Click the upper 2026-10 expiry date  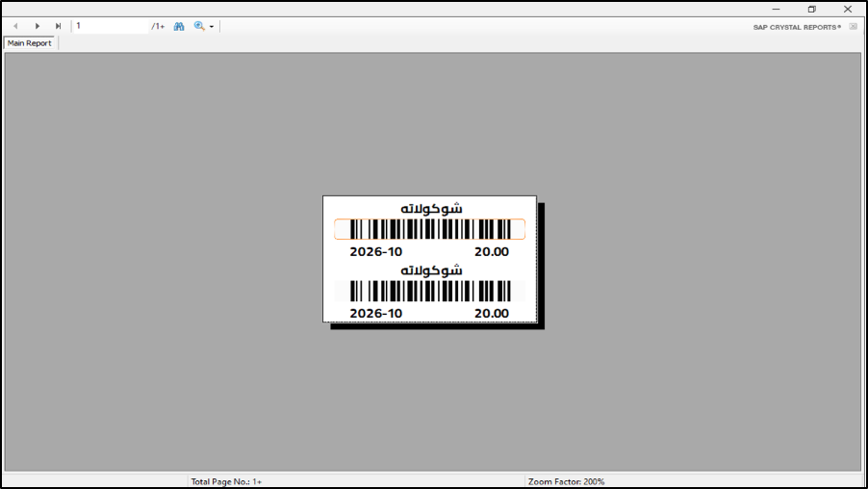(x=375, y=251)
